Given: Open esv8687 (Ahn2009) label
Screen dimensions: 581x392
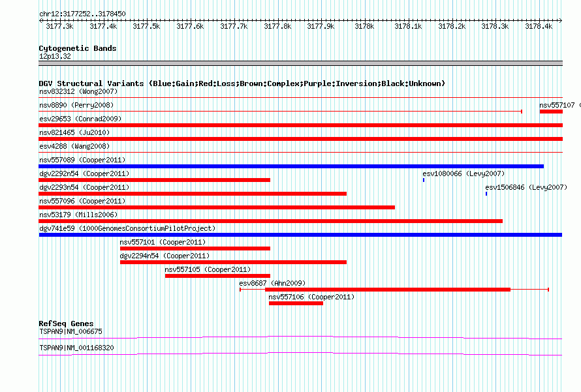Looking at the screenshot, I should tap(272, 283).
